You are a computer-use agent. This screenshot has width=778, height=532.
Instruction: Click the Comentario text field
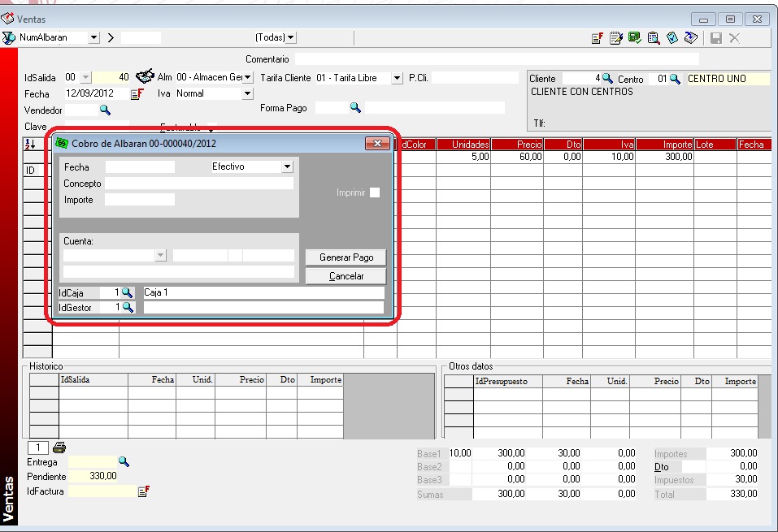pos(497,59)
